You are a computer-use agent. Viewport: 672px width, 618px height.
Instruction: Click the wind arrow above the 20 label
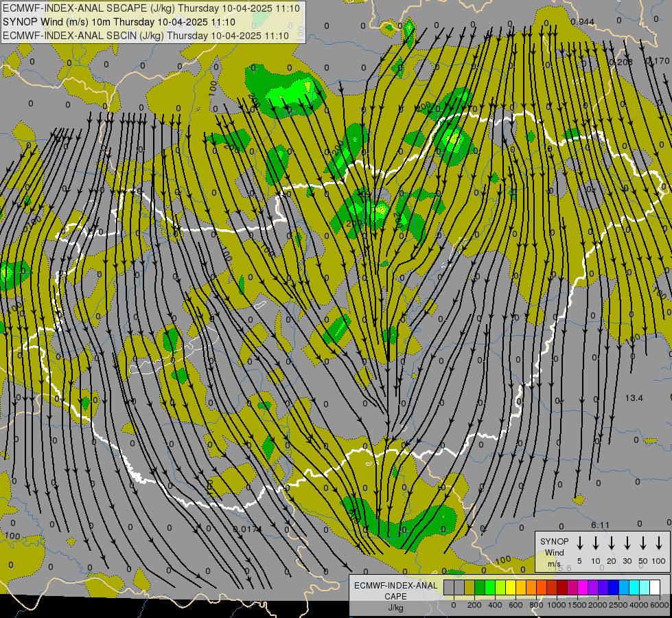click(612, 543)
